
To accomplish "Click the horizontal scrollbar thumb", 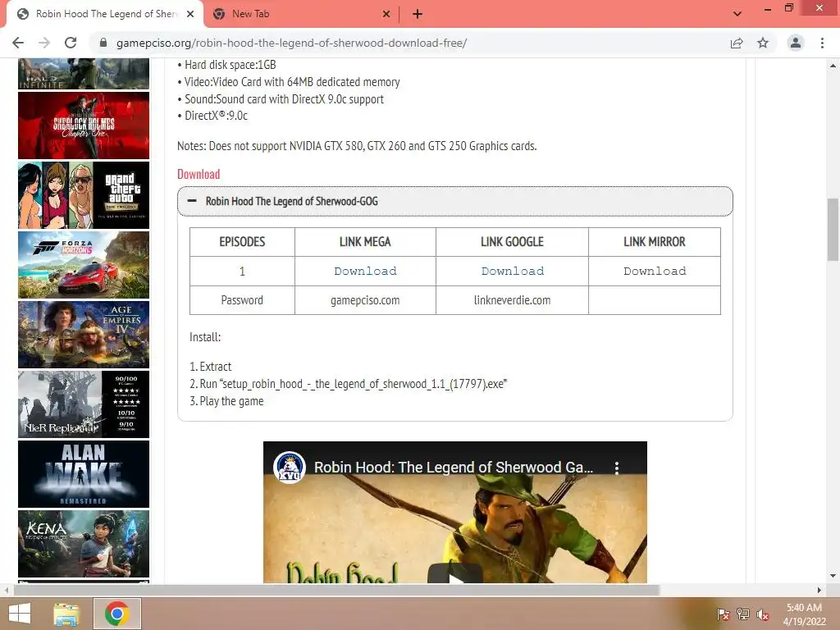I will (336, 590).
